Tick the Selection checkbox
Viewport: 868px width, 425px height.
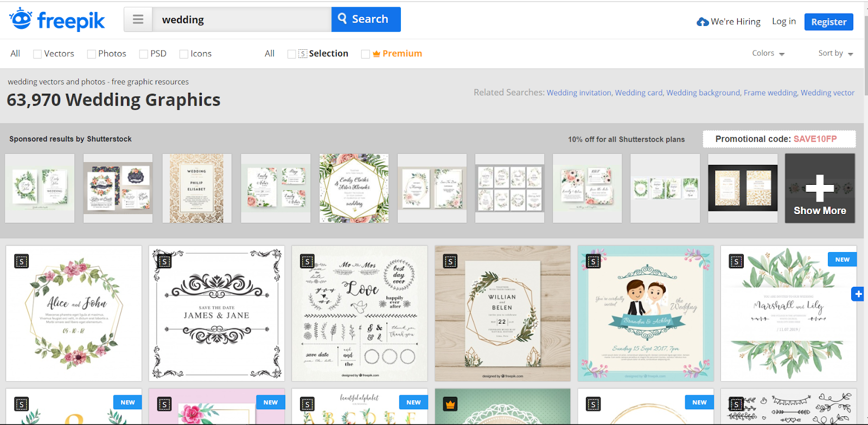tap(292, 54)
